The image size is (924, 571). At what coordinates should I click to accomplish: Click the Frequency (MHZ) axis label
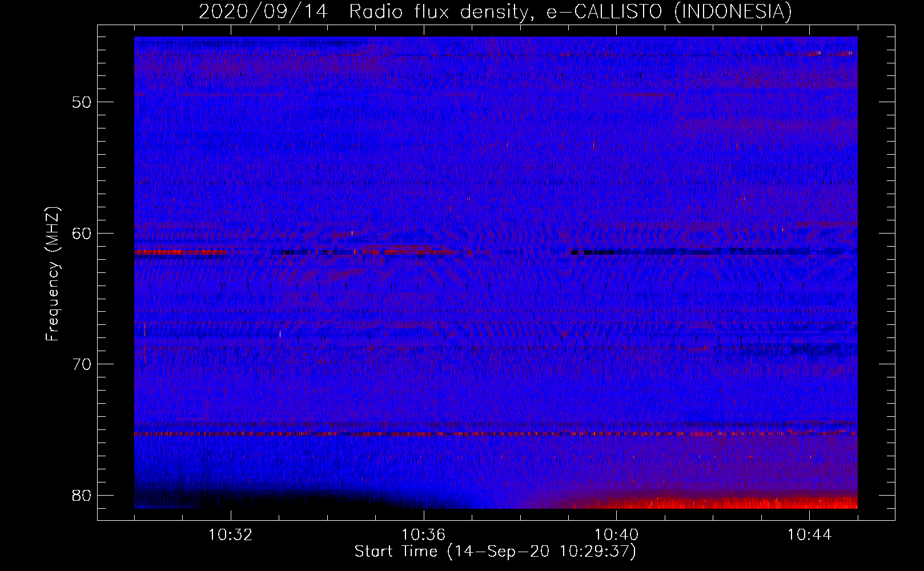53,274
